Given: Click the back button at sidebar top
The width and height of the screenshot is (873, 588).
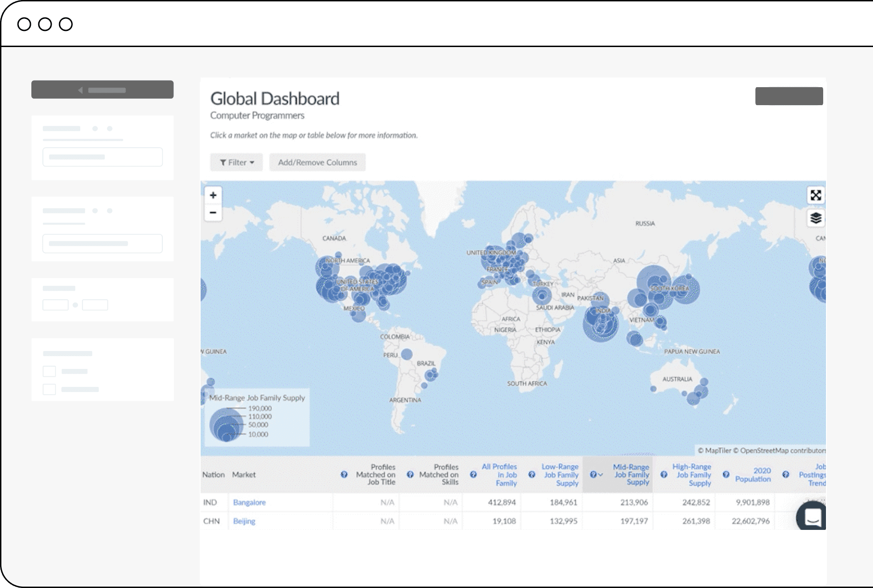Looking at the screenshot, I should [x=102, y=90].
